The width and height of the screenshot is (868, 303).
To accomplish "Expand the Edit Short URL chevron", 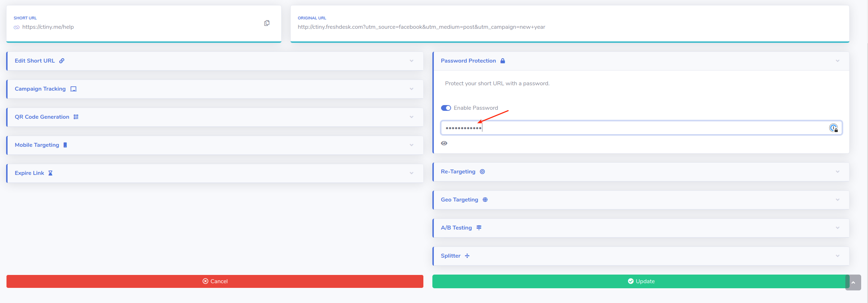I will 412,61.
